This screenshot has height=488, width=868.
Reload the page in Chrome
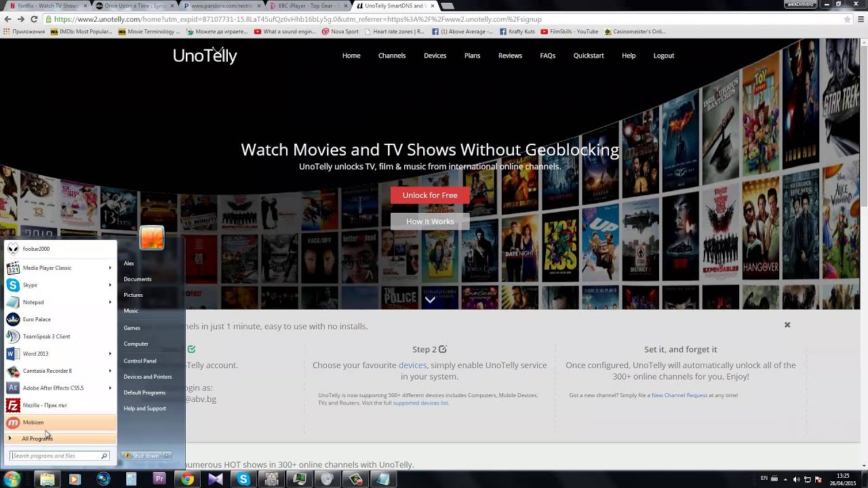click(x=33, y=19)
